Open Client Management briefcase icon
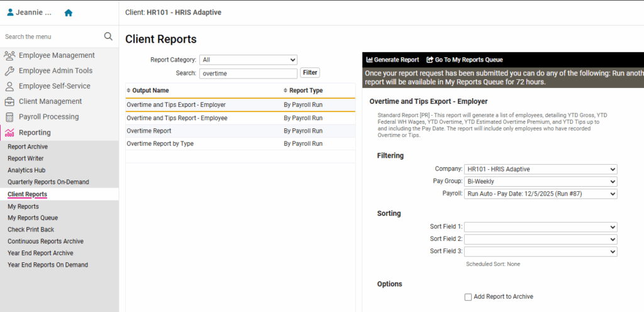Viewport: 644px width, 312px height. pos(9,101)
